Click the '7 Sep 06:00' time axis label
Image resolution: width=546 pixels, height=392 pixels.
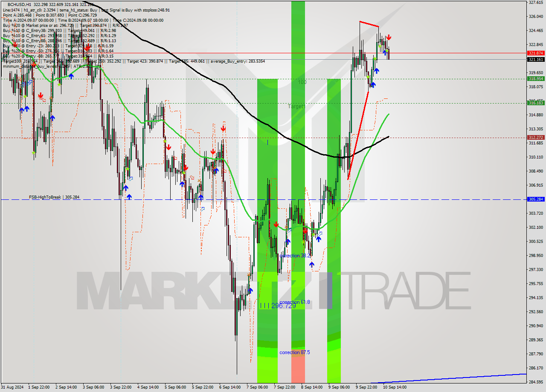tap(258, 387)
